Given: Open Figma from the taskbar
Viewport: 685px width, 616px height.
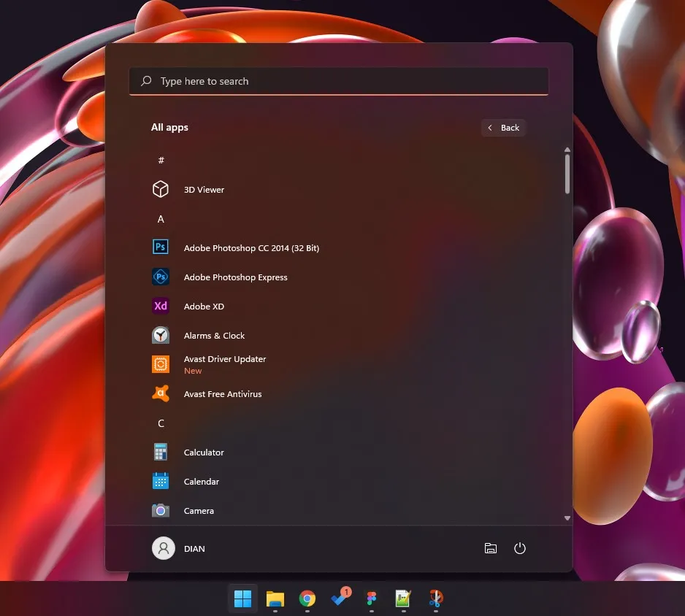Looking at the screenshot, I should (370, 599).
